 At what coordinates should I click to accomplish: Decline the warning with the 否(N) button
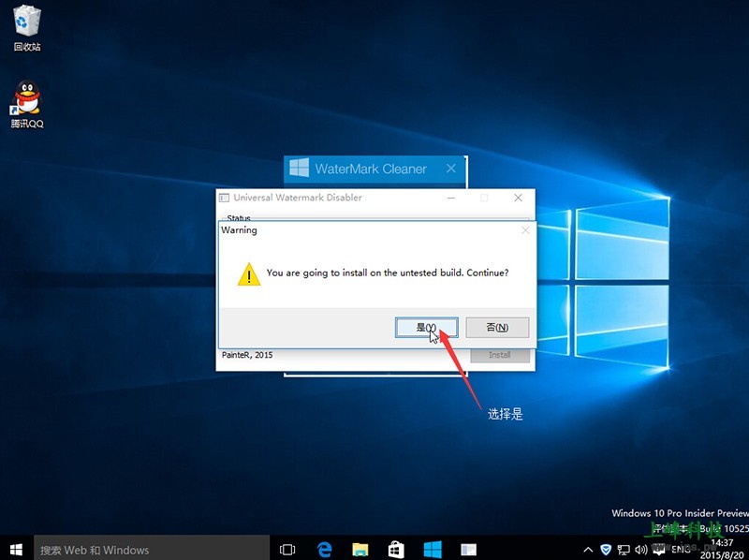click(x=497, y=328)
